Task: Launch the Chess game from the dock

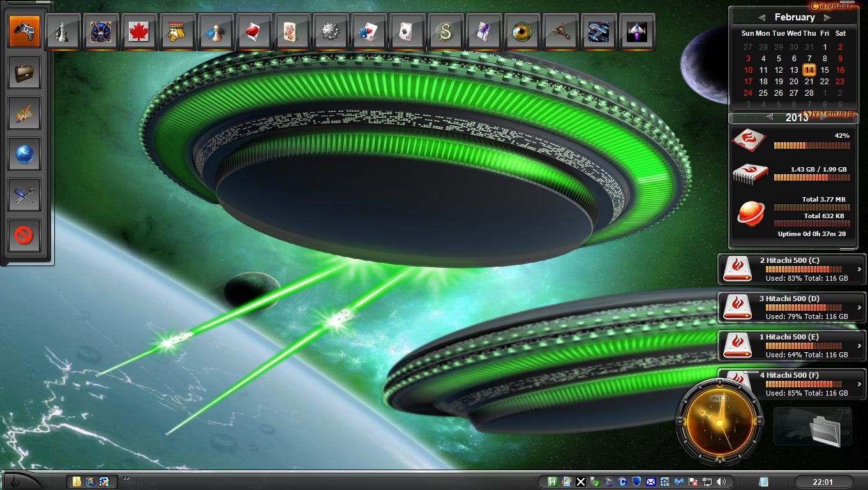Action: pyautogui.click(x=63, y=32)
